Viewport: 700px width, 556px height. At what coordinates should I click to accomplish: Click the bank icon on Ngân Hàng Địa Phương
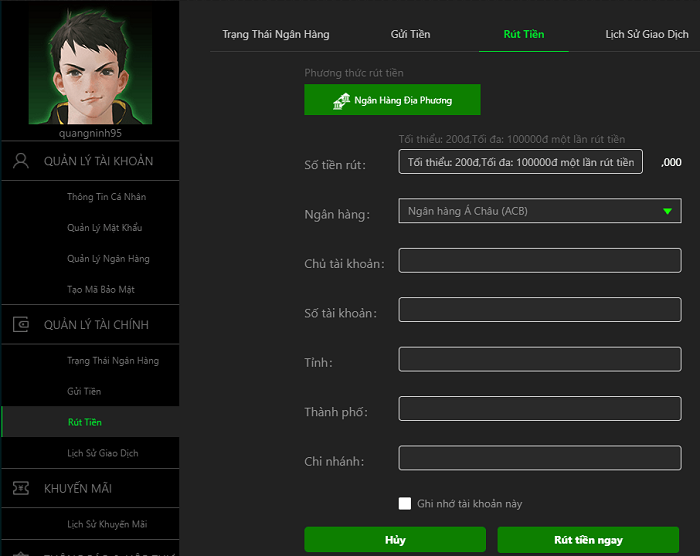340,101
